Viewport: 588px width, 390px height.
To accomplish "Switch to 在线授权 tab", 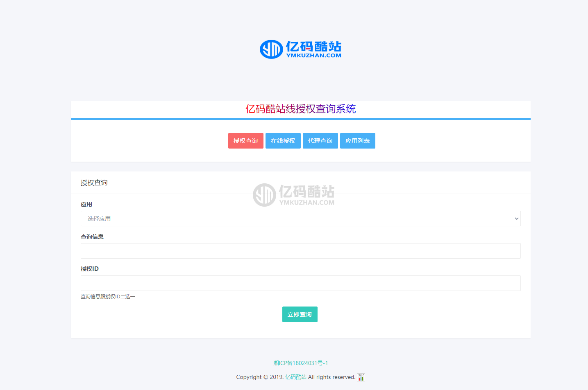I will [x=283, y=141].
